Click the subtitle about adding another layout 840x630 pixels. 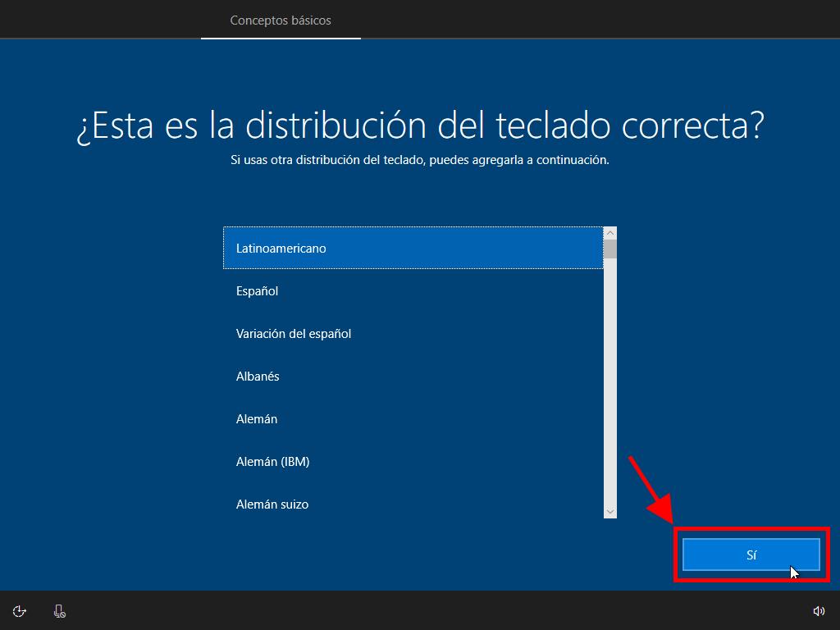pyautogui.click(x=420, y=160)
